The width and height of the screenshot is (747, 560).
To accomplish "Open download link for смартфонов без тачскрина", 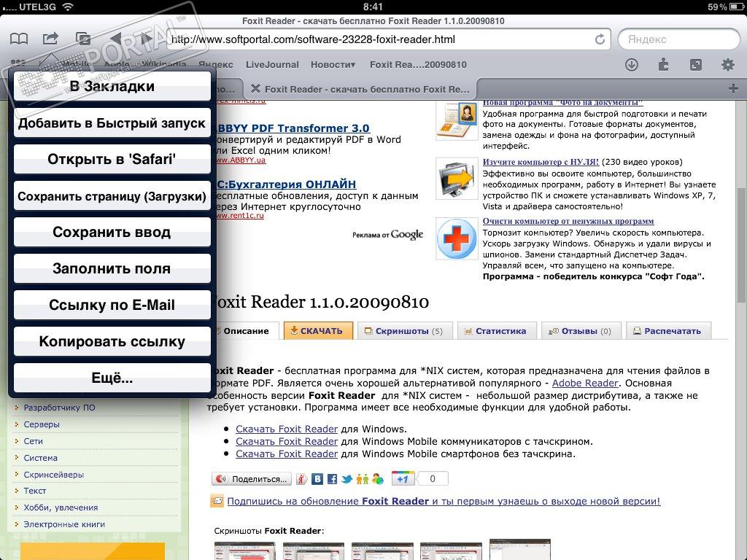I will pyautogui.click(x=287, y=454).
